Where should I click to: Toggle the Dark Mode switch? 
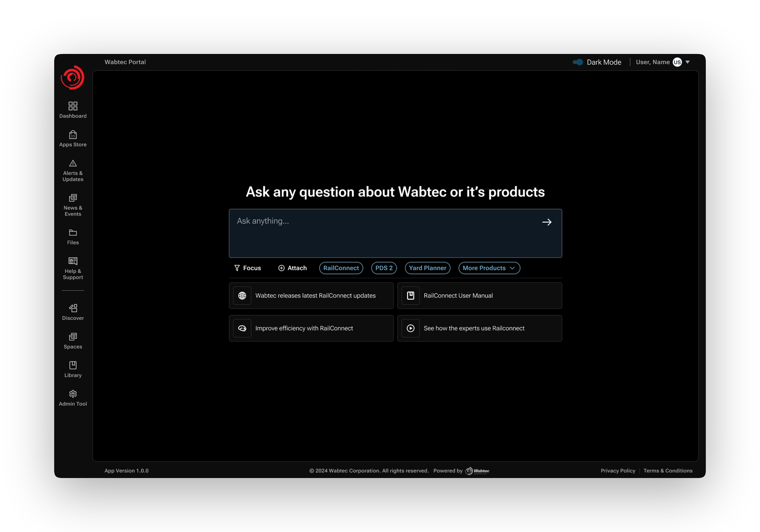578,62
